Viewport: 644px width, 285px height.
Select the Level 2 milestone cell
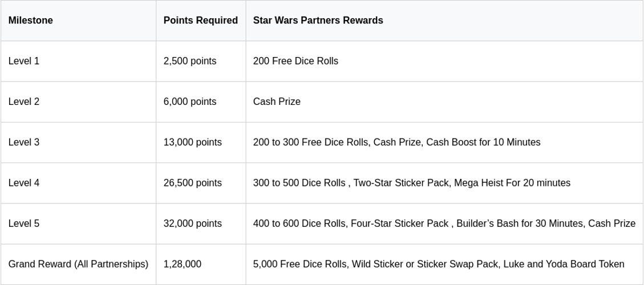tap(24, 101)
